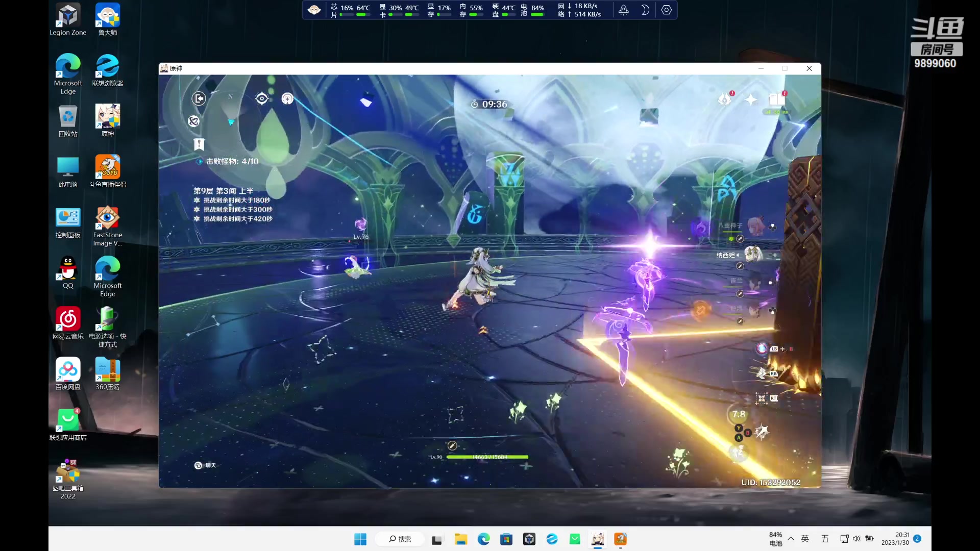Select the 回收站 recycle bin icon
980x551 pixels.
68,121
